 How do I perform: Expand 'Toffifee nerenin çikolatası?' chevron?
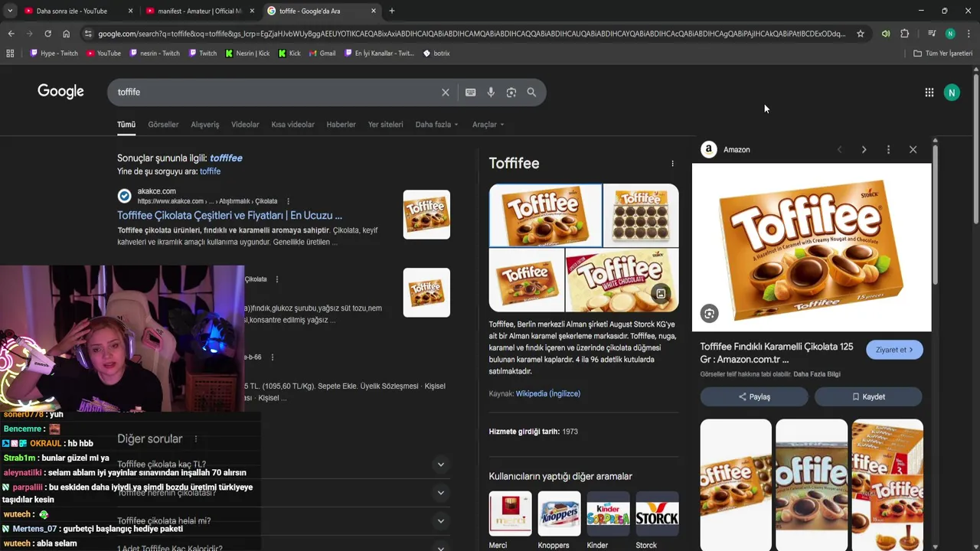(440, 493)
